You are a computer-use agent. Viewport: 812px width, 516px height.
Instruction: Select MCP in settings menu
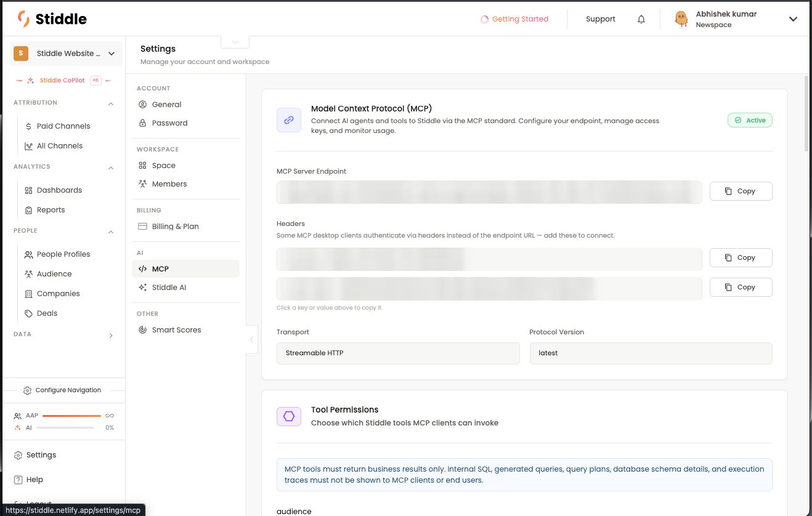(185, 269)
